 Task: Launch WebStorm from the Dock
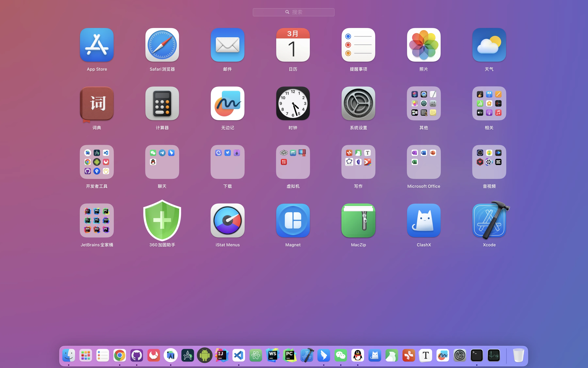(273, 355)
